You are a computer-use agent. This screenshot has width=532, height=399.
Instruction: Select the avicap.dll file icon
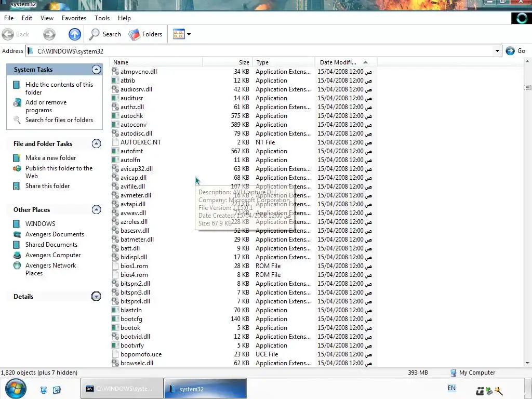click(115, 178)
